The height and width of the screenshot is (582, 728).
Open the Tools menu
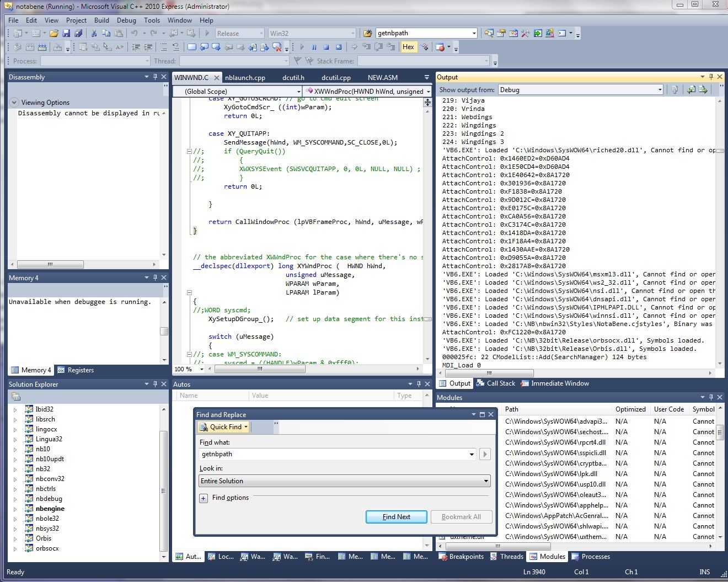[152, 20]
